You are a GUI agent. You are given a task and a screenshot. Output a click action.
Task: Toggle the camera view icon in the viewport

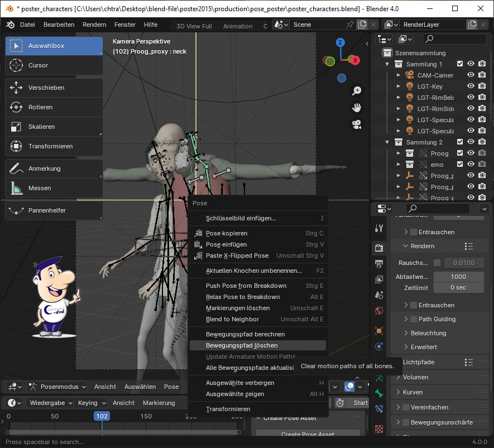tap(357, 124)
